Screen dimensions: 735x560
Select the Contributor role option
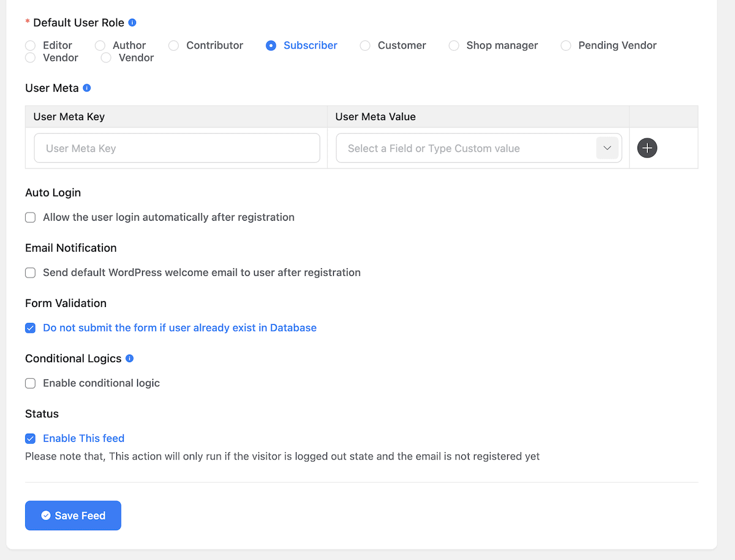(174, 45)
